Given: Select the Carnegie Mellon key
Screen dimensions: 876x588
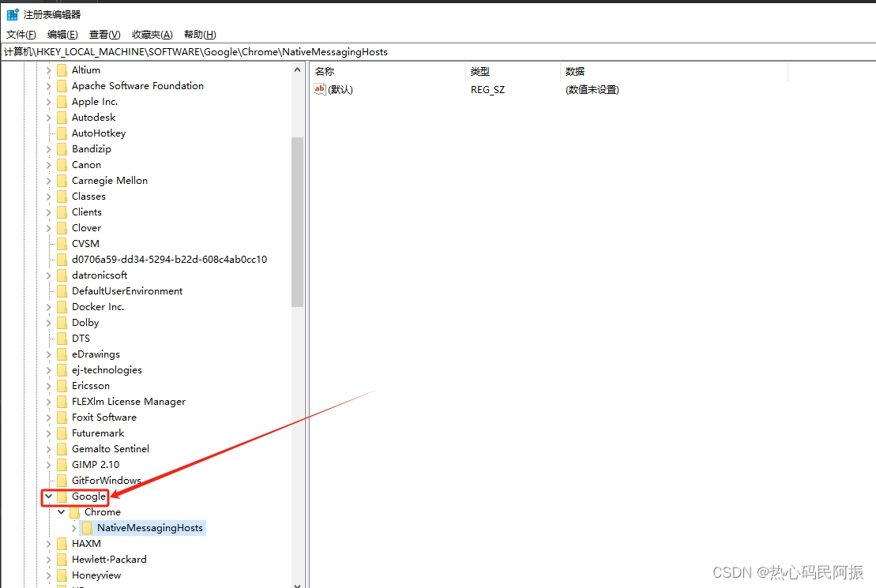Looking at the screenshot, I should coord(109,181).
